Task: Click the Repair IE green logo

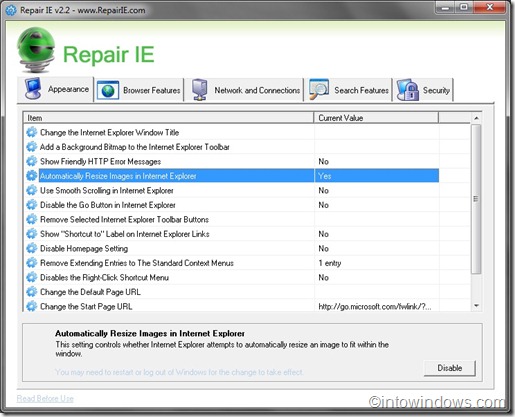Action: [x=36, y=50]
